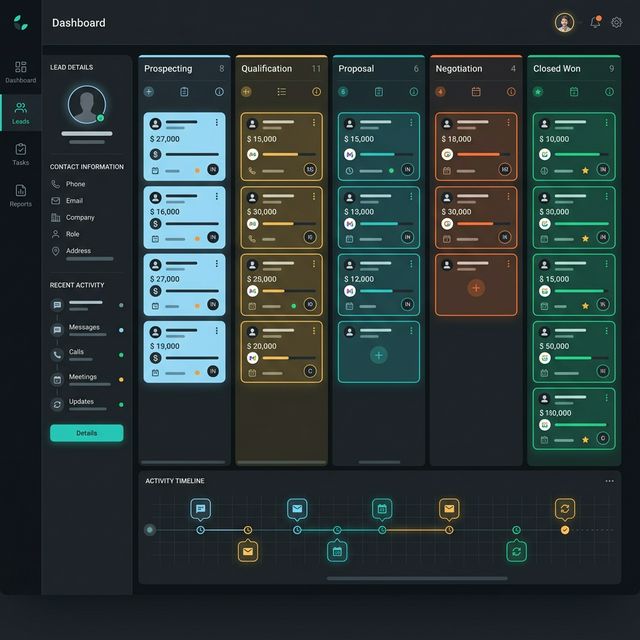Screen dimensions: 640x640
Task: Open options for Proposal $13,000 card
Action: [411, 197]
